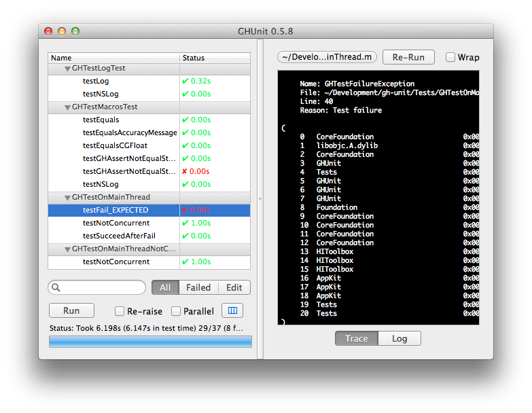Click the red X status of testFail_EXPECTED
This screenshot has height=413, width=532.
185,210
